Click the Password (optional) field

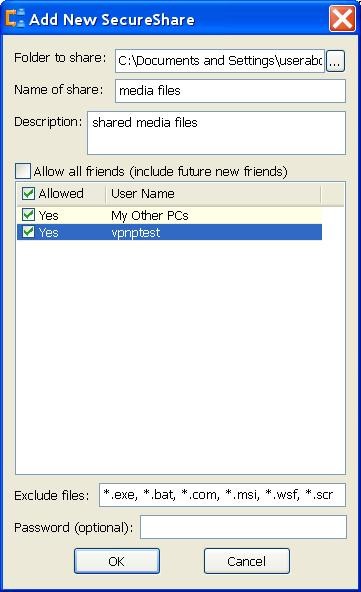243,527
